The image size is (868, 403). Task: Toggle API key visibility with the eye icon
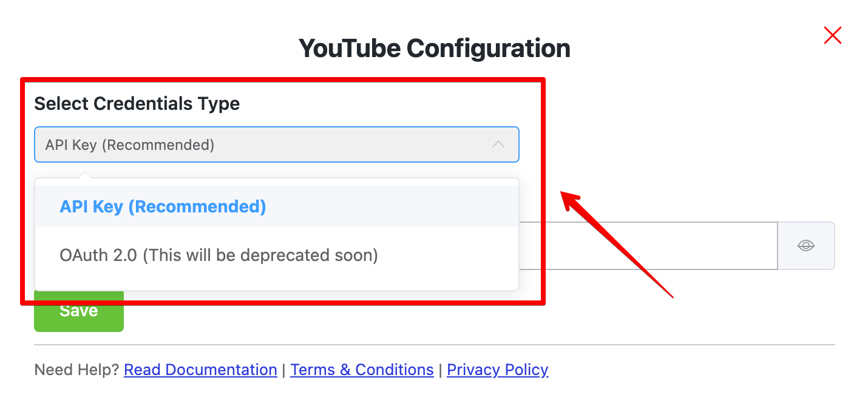pos(805,246)
